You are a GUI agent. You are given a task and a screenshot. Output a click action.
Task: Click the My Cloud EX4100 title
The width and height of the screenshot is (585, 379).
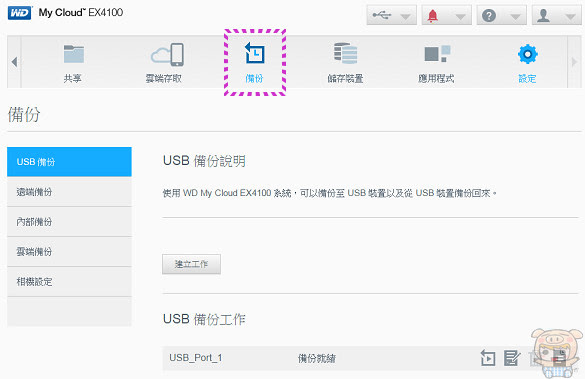pyautogui.click(x=81, y=12)
